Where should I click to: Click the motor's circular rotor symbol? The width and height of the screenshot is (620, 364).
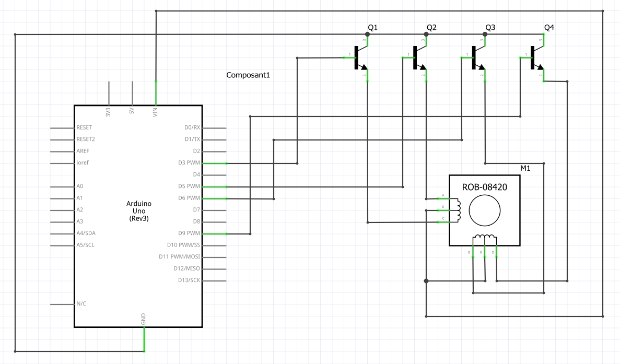click(x=484, y=210)
